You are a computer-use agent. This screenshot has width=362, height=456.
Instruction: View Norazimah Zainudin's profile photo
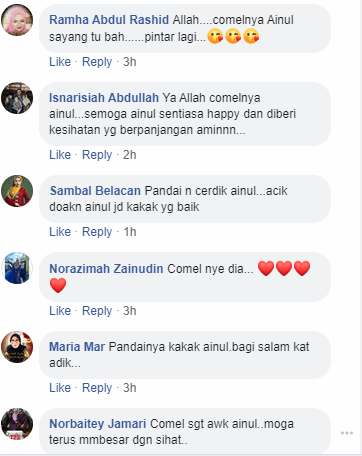[17, 268]
